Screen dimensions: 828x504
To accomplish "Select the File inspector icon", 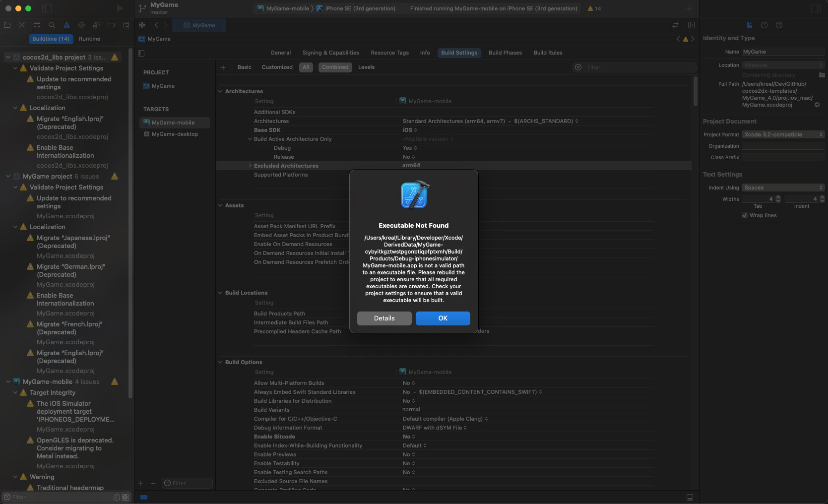I will 750,25.
